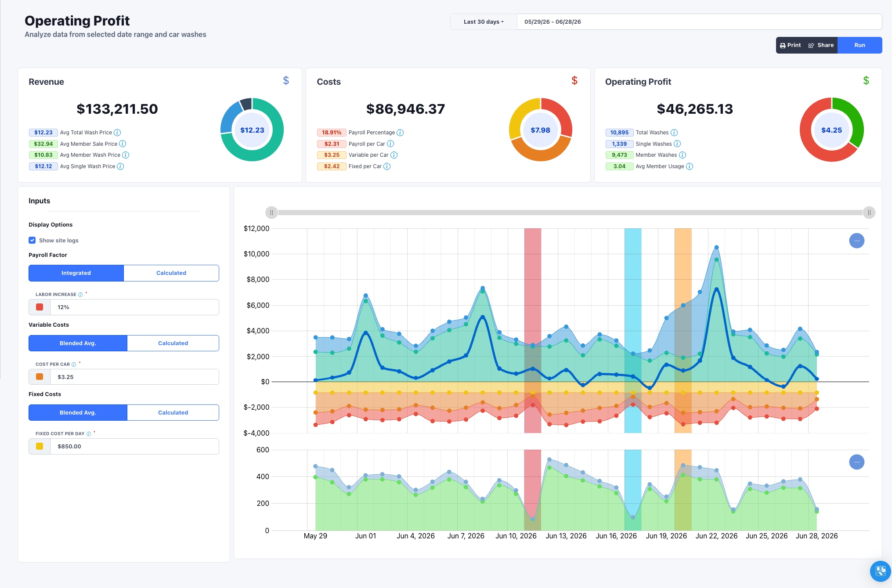Viewport: 892px width, 588px height.
Task: Click the $10.83 member wash price badge
Action: [43, 155]
